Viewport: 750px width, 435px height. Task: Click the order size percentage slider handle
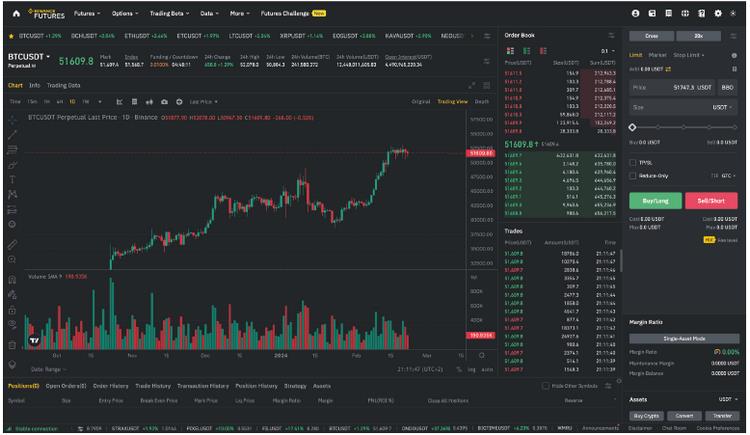[x=632, y=127]
